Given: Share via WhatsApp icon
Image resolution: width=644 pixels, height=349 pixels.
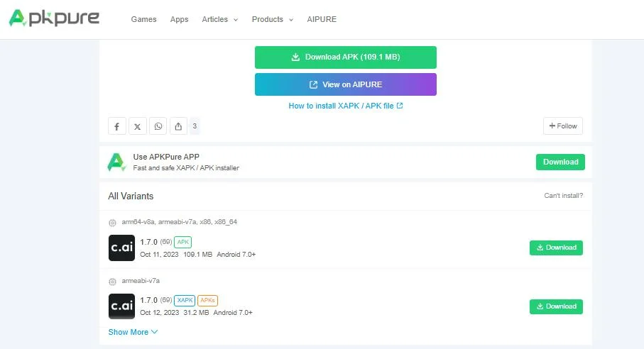Looking at the screenshot, I should (x=158, y=126).
